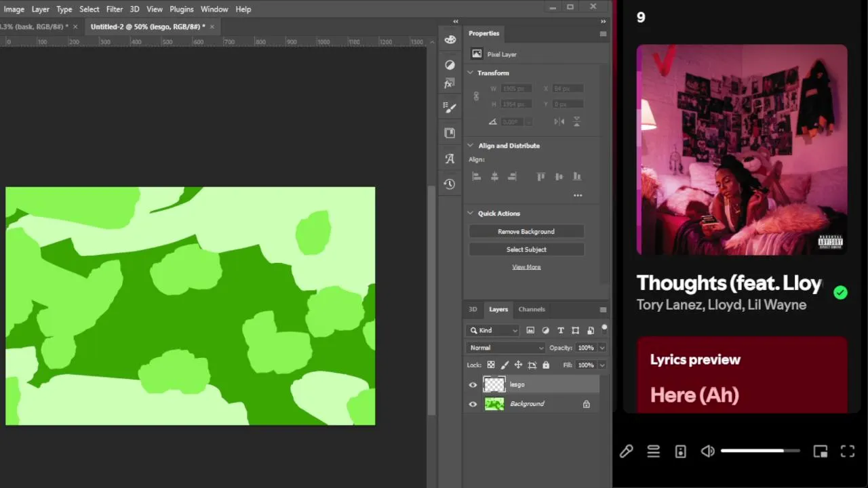The image size is (868, 488).
Task: Collapse the Quick Actions section
Action: [471, 213]
